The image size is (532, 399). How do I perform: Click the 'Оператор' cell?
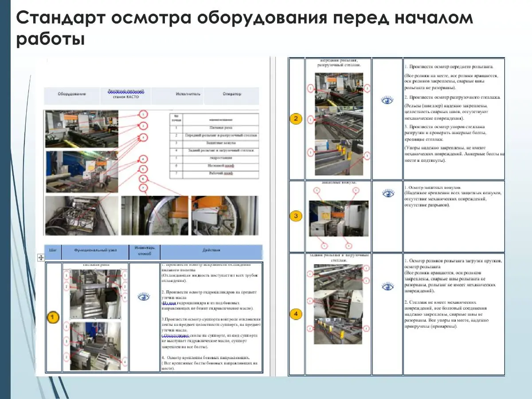[232, 94]
